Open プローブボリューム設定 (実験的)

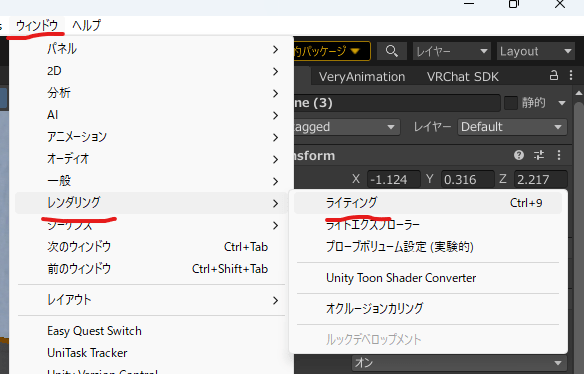(x=428, y=247)
